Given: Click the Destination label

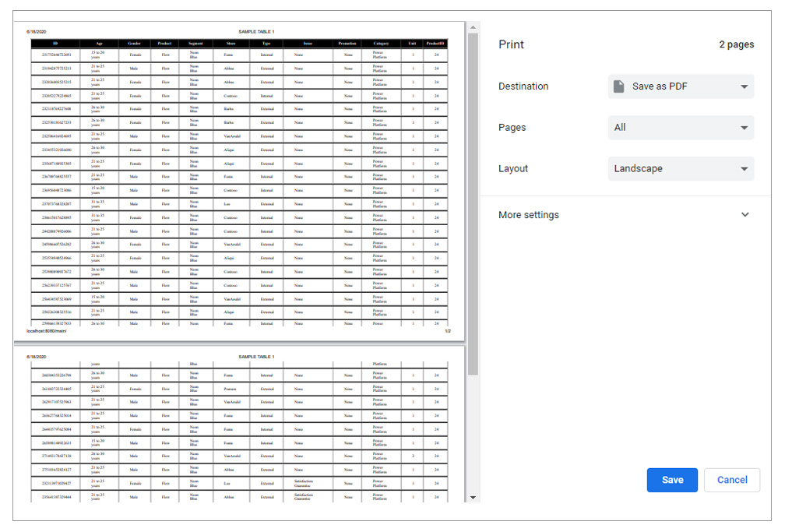Looking at the screenshot, I should [x=523, y=86].
